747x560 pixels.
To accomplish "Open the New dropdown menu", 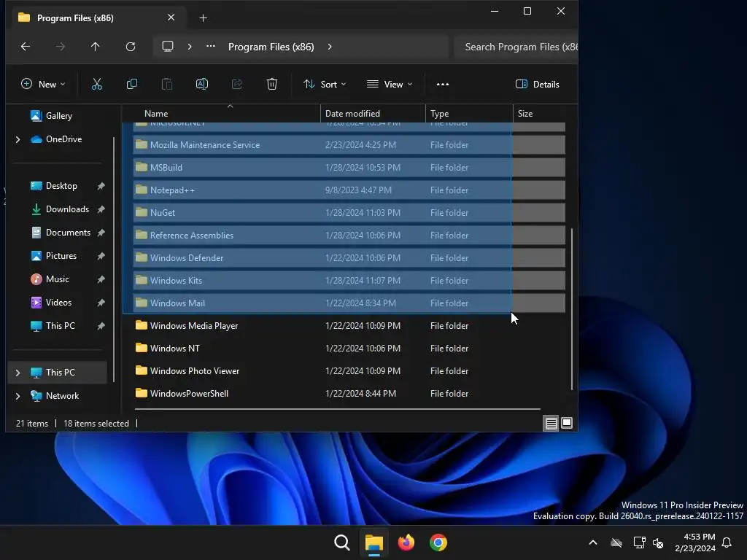I will 43,85.
